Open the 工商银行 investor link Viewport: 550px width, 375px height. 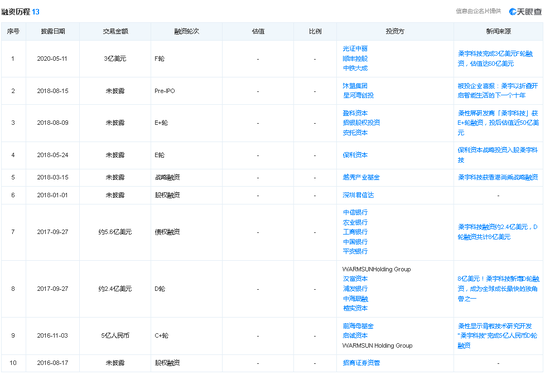point(355,232)
